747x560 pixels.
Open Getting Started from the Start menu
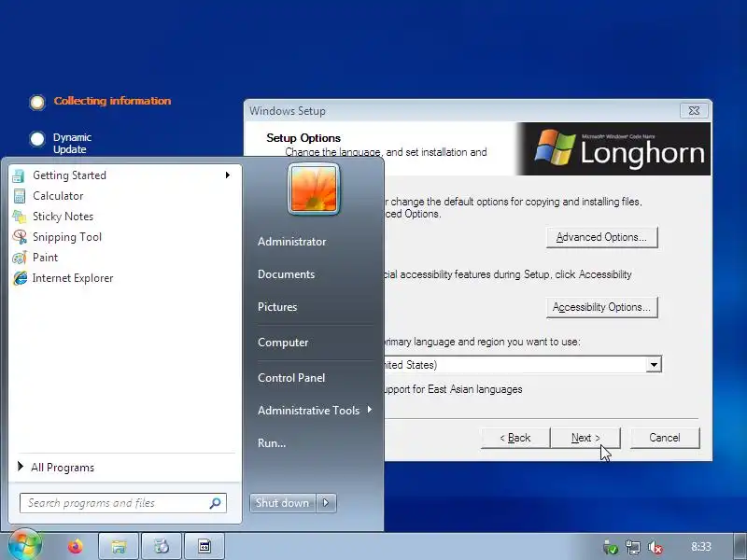[x=123, y=175]
